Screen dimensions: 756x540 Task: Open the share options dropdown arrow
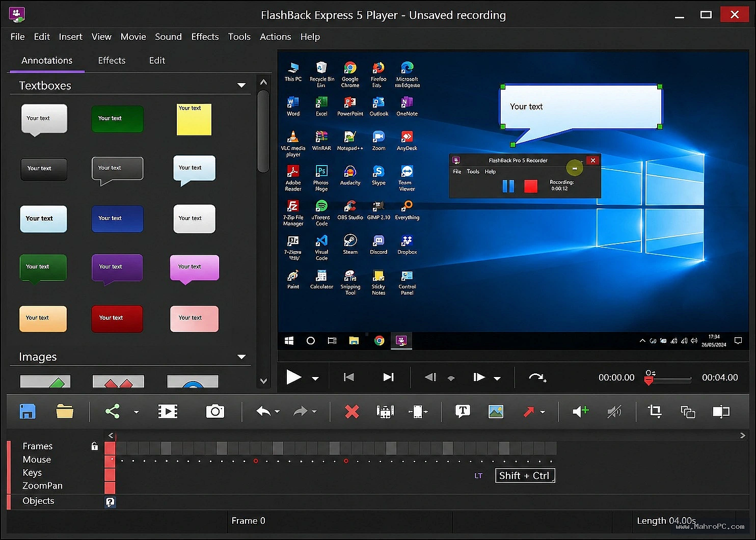point(136,412)
